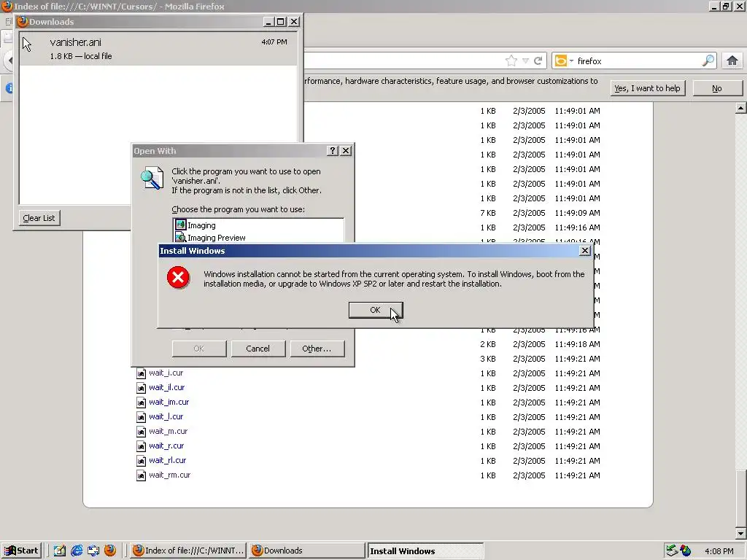This screenshot has height=560, width=747.
Task: Click the 4:08 PM taskbar clock
Action: [x=719, y=551]
